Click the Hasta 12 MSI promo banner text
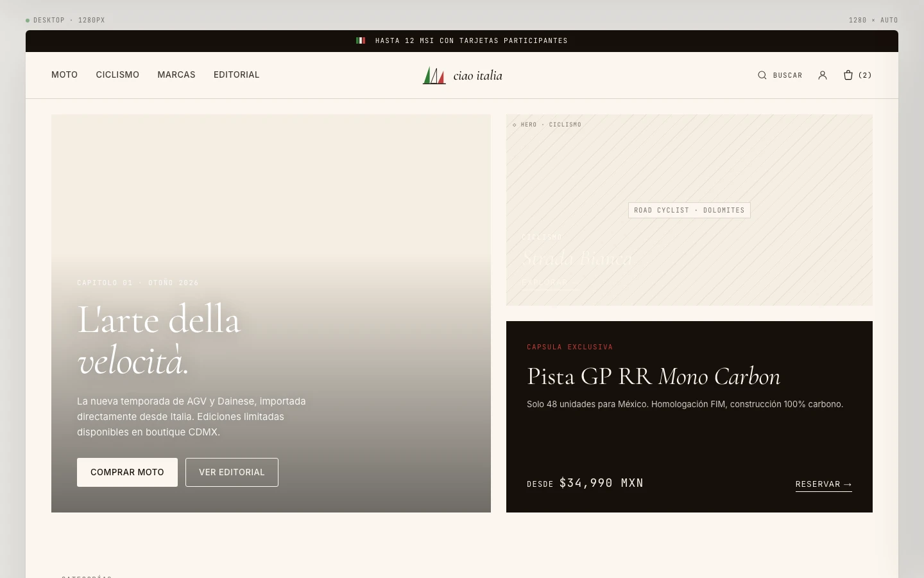 [472, 40]
